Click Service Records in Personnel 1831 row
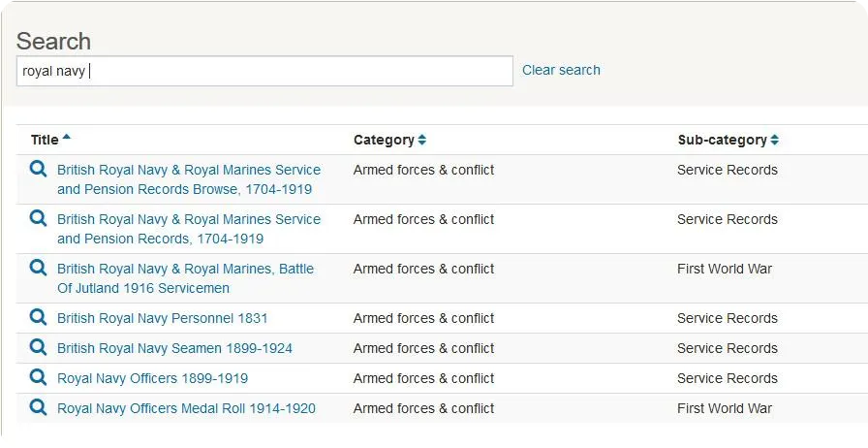Viewport: 868px width, 448px height. pyautogui.click(x=727, y=318)
